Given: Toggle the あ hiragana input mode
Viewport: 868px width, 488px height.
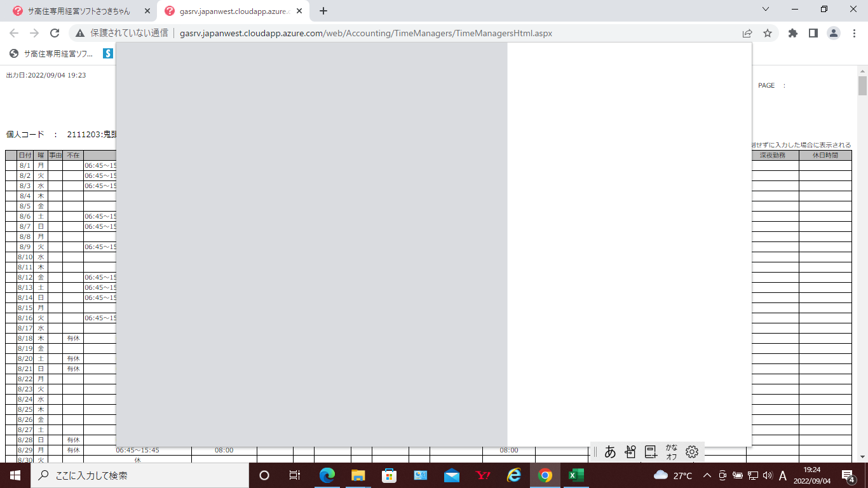Looking at the screenshot, I should (x=610, y=452).
